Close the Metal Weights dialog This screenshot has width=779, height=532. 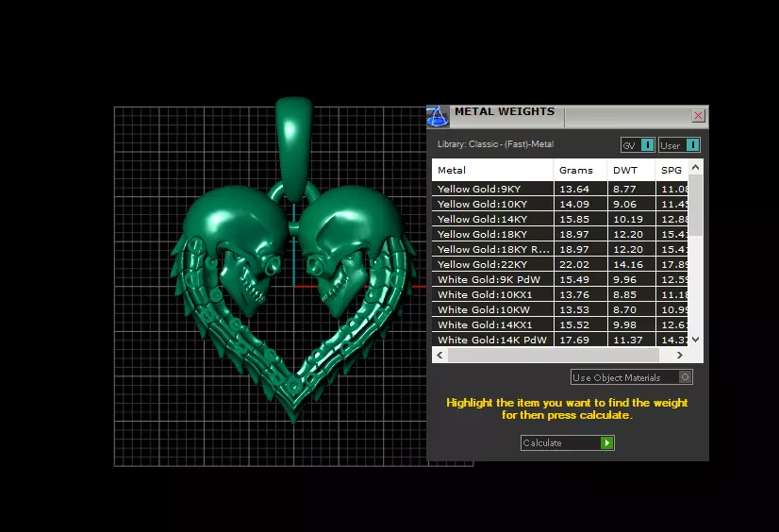[698, 116]
